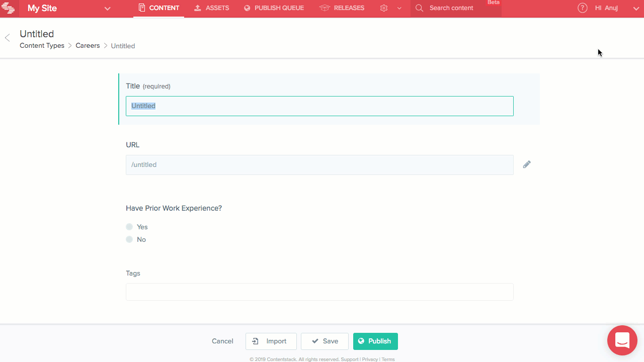Screen dimensions: 644x362
Task: Go to the Publish Queue tab
Action: pyautogui.click(x=274, y=8)
